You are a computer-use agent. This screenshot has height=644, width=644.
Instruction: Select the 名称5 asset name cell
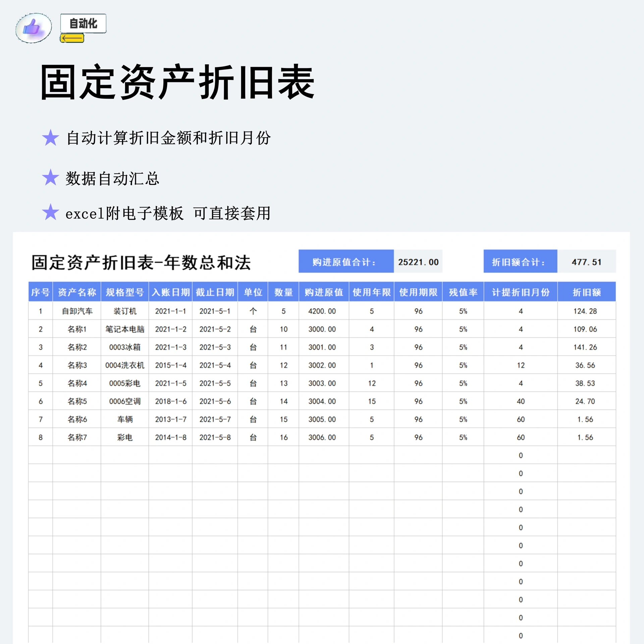(77, 401)
